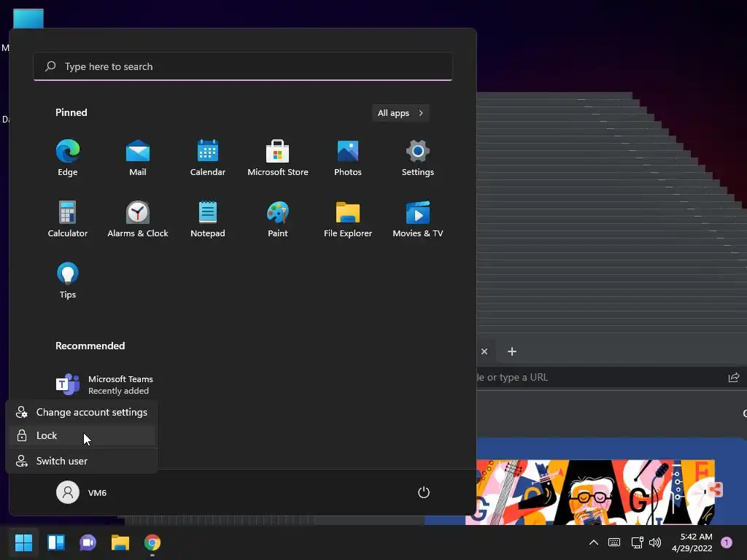Open recommended Microsoft Teams item
Image resolution: width=747 pixels, height=560 pixels.
tap(105, 385)
